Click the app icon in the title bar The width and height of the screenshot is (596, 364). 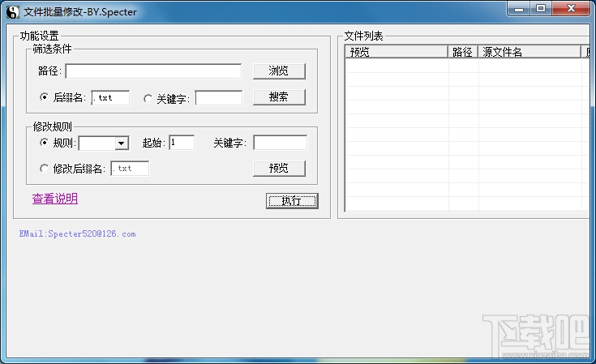[x=12, y=12]
